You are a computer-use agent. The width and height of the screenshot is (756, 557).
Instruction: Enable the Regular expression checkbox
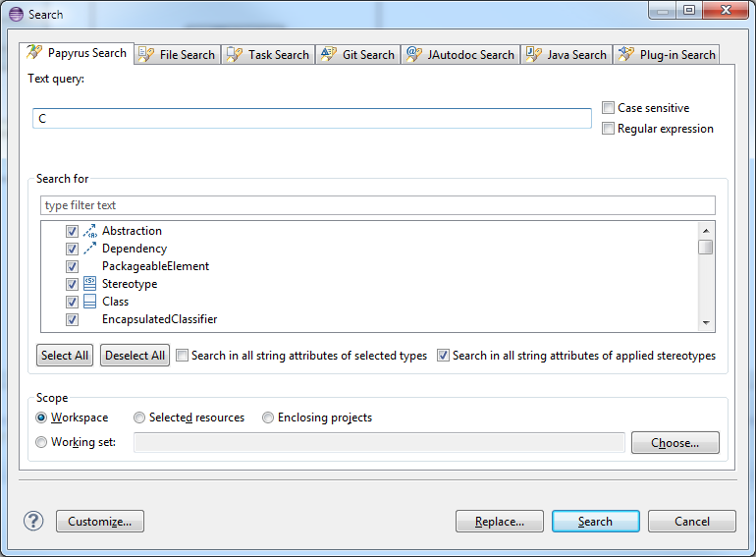click(x=608, y=129)
